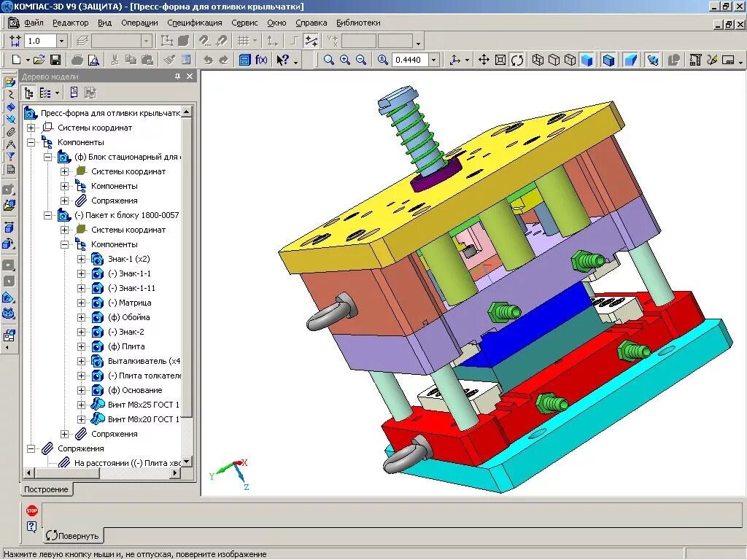This screenshot has height=560, width=747.
Task: Click the tree scroll-down arrow
Action: (186, 462)
